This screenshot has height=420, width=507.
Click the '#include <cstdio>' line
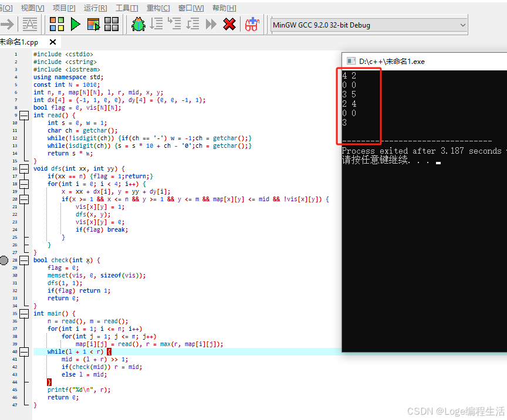click(63, 55)
